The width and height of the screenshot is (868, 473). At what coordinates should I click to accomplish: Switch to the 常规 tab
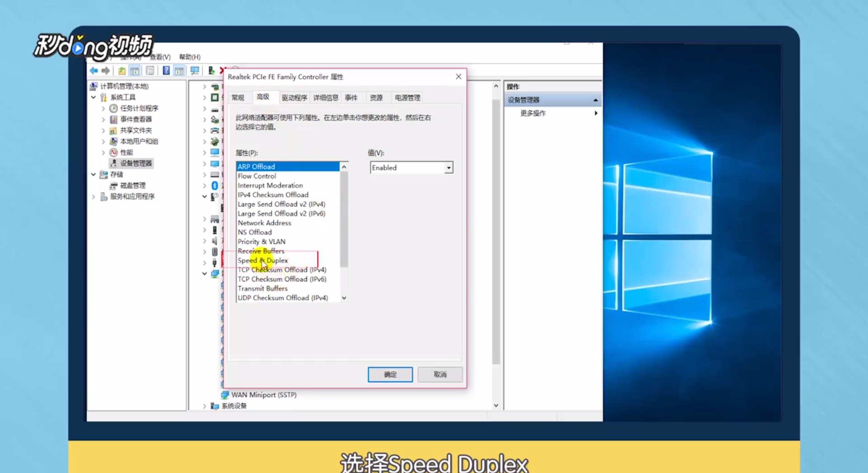click(x=238, y=98)
